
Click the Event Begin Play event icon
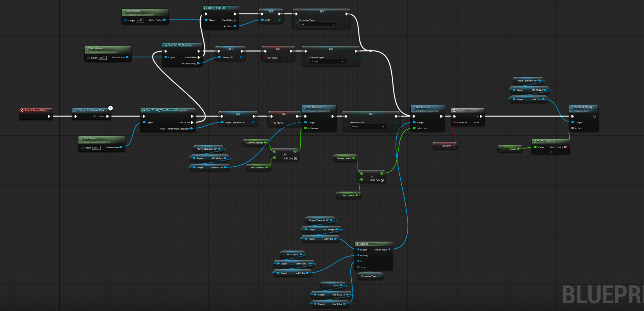pos(22,111)
